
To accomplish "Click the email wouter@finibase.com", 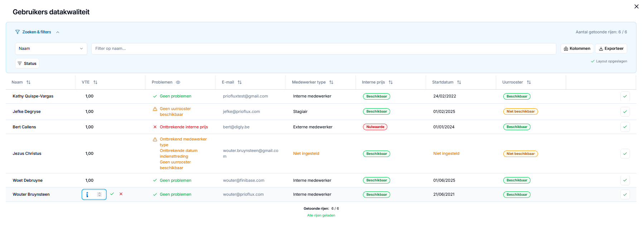I will 244,180.
